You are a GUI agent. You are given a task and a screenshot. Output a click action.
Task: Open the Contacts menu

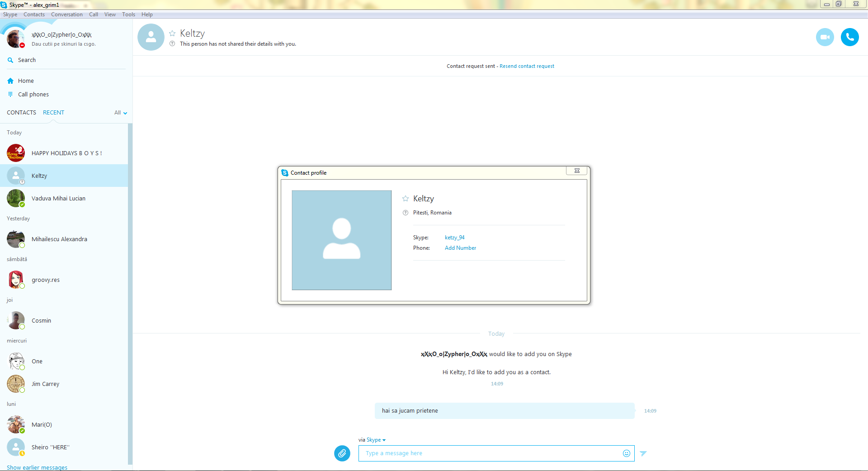34,14
